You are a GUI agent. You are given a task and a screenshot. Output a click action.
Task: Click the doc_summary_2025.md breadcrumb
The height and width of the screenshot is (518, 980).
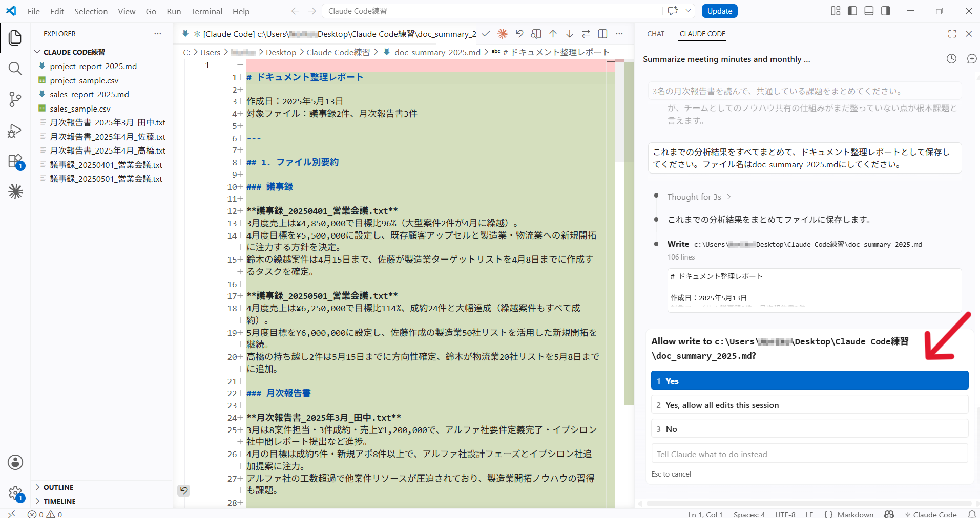click(437, 52)
